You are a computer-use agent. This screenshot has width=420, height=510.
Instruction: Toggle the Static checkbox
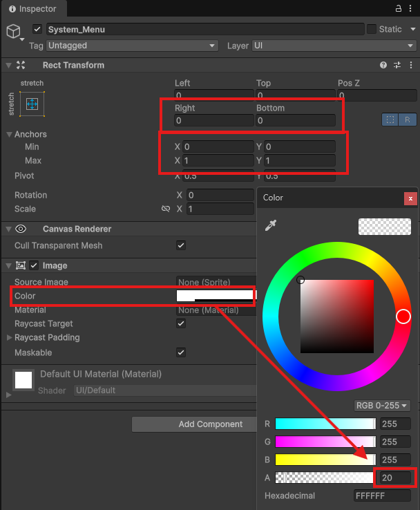coord(372,29)
